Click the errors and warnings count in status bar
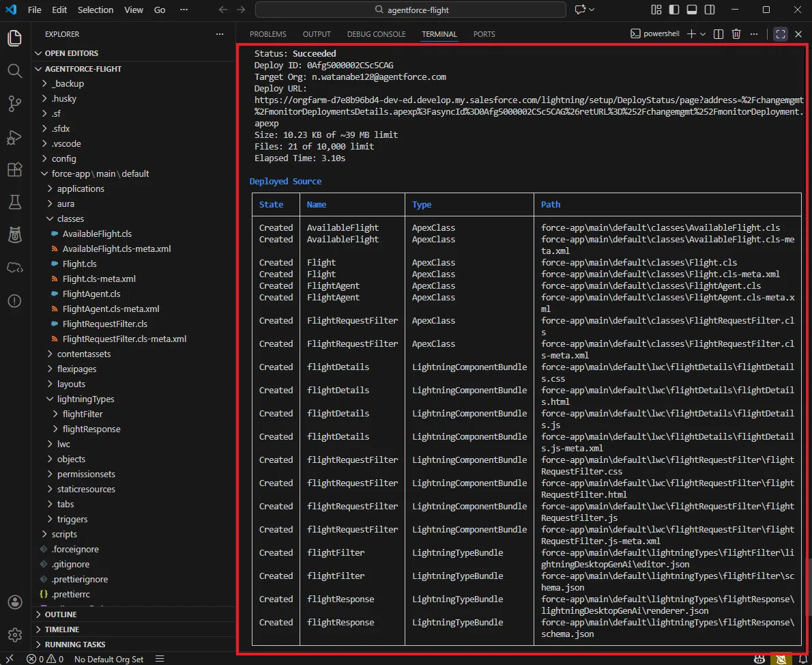Screen dimensions: 812x665 [x=45, y=660]
